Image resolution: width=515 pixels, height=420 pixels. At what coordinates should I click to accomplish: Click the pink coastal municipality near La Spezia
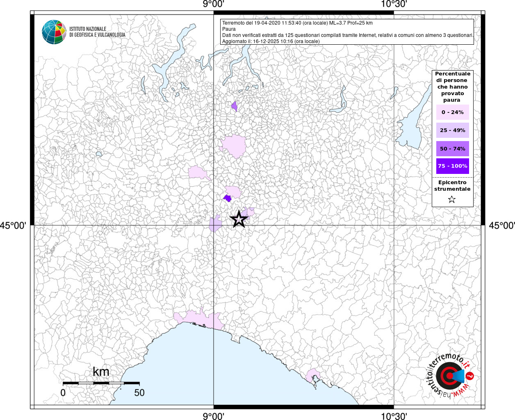313,374
